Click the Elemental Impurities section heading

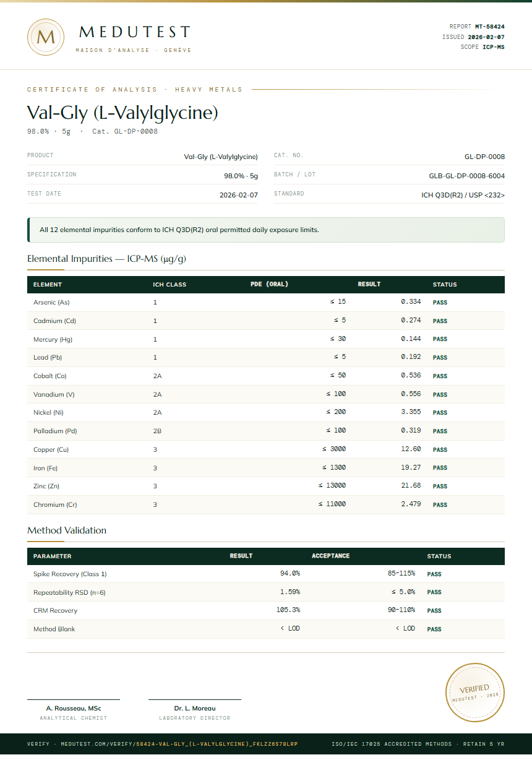click(106, 259)
